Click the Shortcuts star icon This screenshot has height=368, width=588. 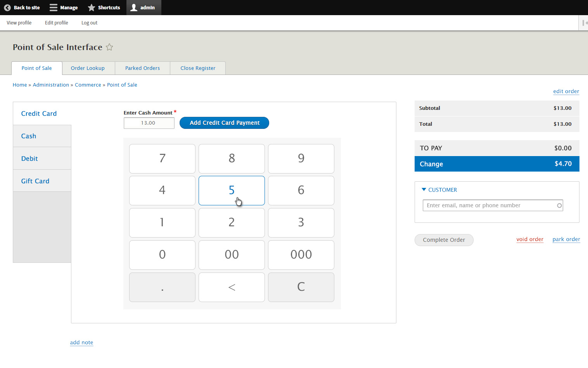[x=92, y=7]
